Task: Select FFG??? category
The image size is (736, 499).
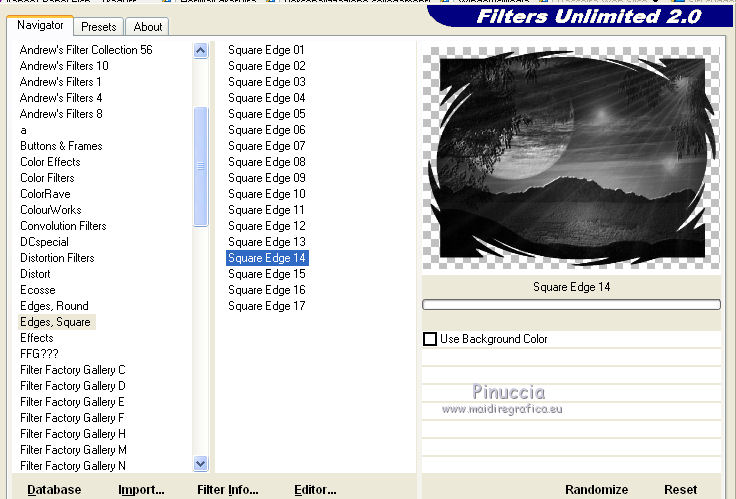Action: coord(39,354)
